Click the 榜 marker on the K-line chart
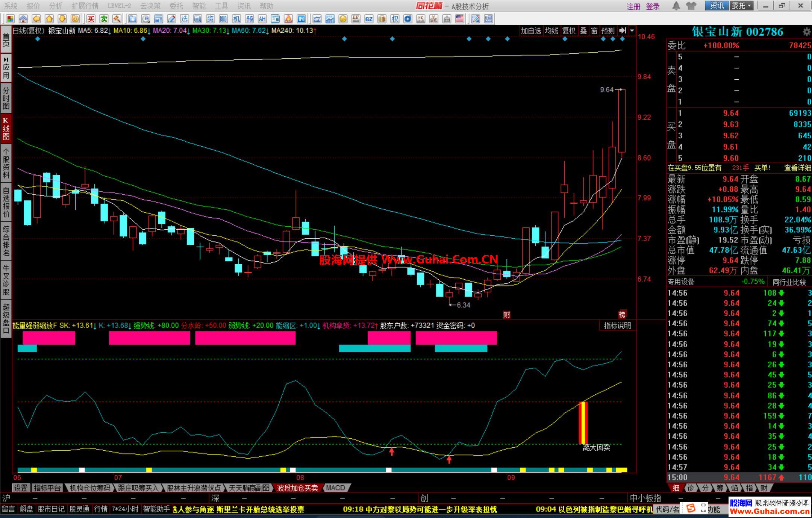812x518 pixels. click(622, 315)
